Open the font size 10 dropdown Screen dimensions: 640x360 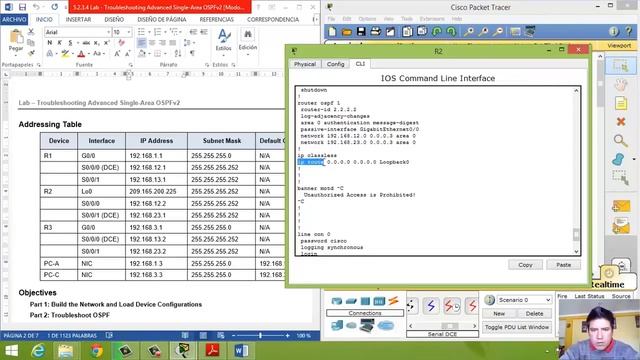(129, 32)
